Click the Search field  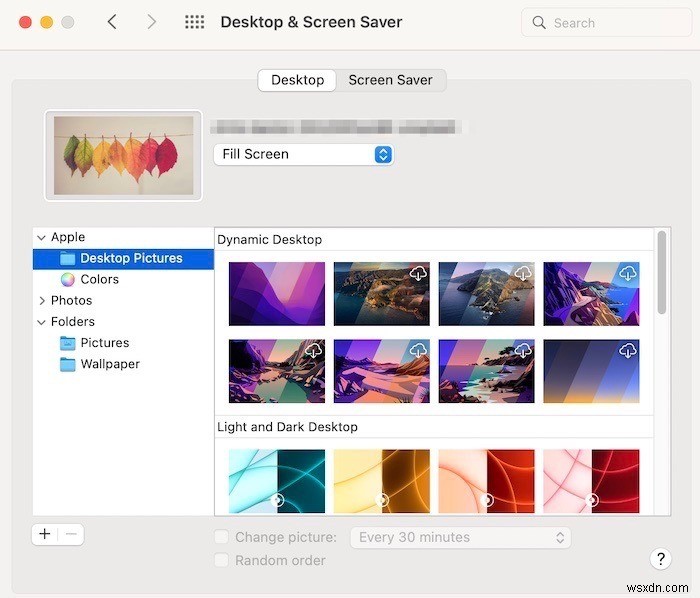pyautogui.click(x=606, y=23)
